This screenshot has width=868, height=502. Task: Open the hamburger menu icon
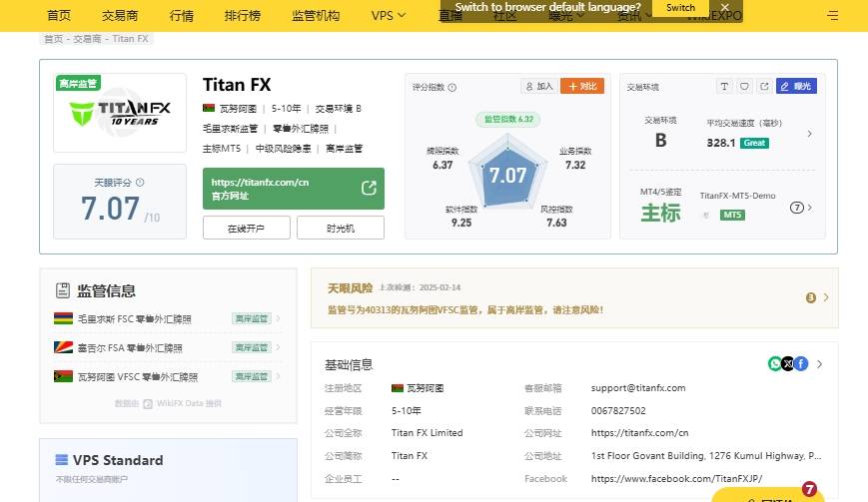click(x=832, y=16)
